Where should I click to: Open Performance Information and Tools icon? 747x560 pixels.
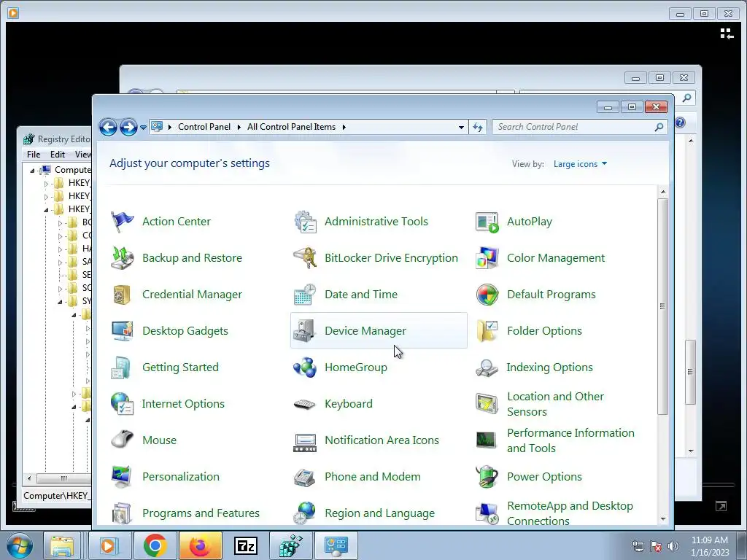[x=487, y=440]
